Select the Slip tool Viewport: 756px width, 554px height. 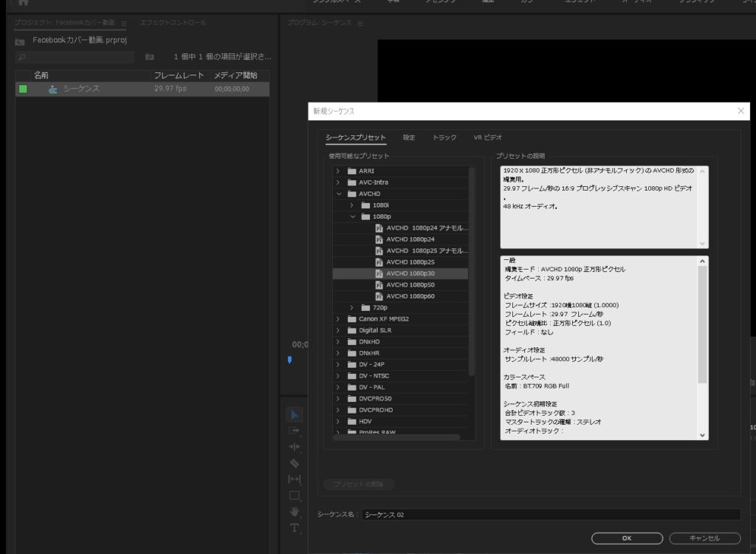click(295, 479)
